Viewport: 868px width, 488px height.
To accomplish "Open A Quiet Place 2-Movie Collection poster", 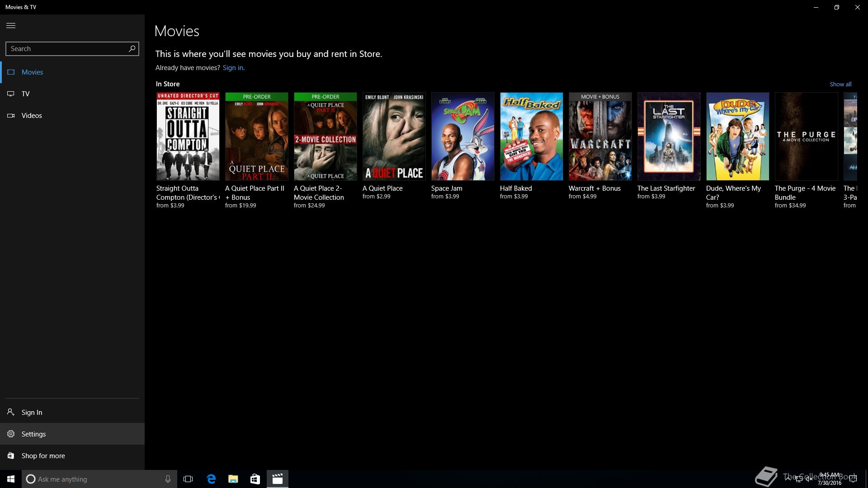I will pyautogui.click(x=325, y=136).
